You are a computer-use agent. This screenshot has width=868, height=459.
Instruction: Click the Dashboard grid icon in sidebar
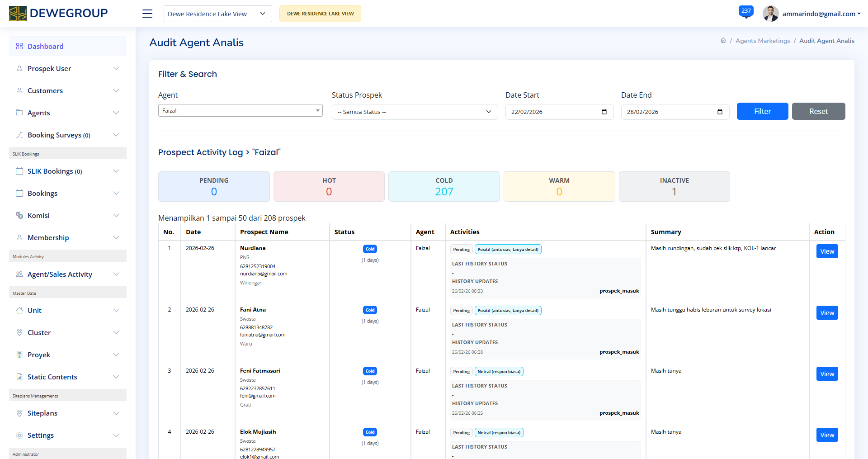[x=19, y=46]
